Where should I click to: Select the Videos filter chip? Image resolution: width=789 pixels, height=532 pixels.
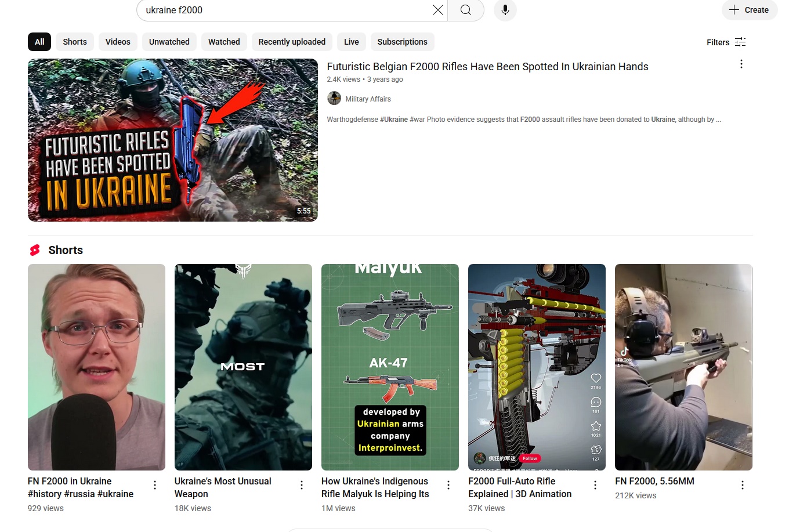[x=118, y=42]
